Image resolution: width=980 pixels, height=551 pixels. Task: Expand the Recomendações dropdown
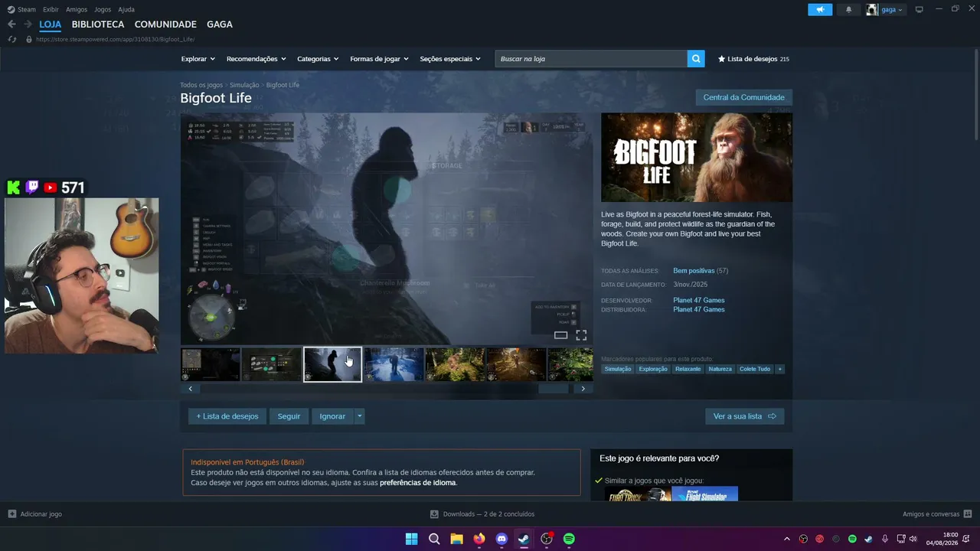coord(256,59)
